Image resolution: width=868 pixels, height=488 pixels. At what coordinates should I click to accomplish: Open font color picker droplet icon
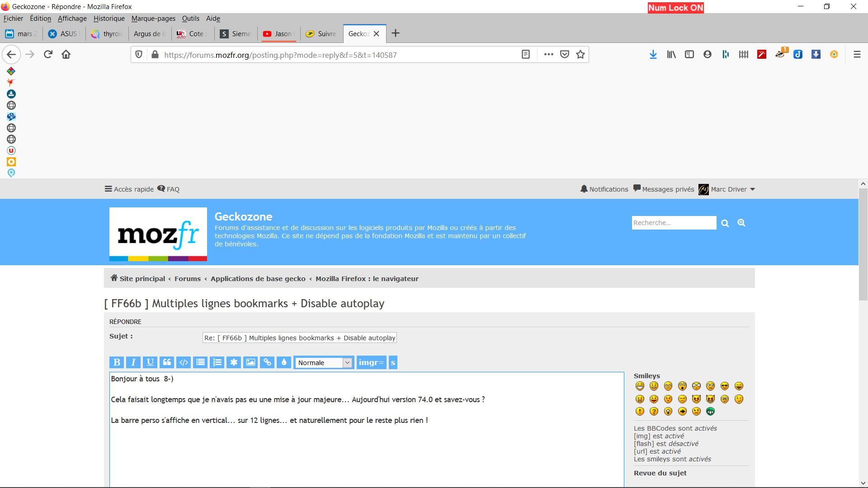coord(284,362)
